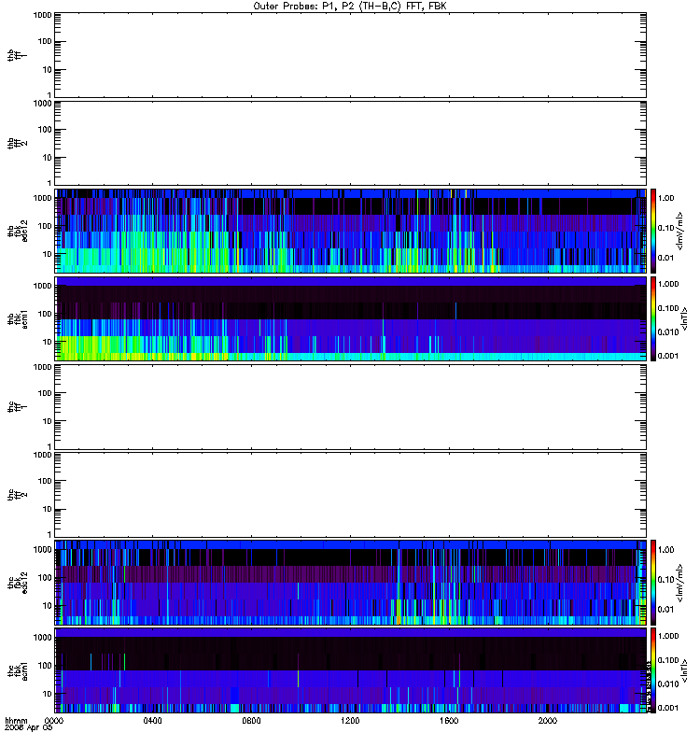Click the '1200' time axis label
The width and height of the screenshot is (700, 747).
pos(350,720)
